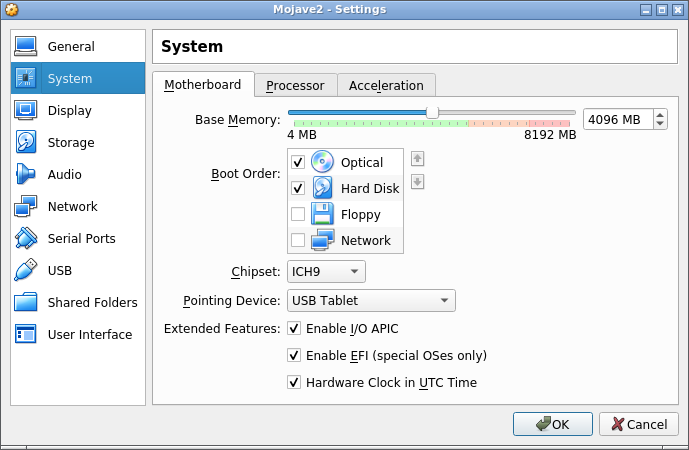This screenshot has width=689, height=450.
Task: Click the Base Memory slider handle
Action: pyautogui.click(x=432, y=112)
